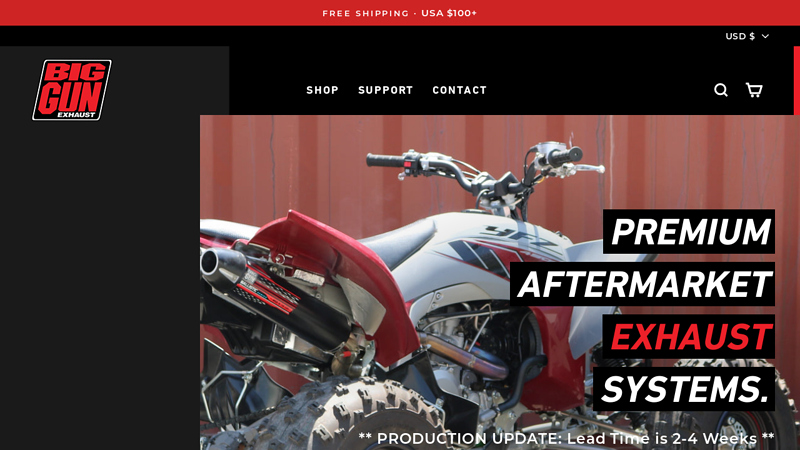Click the Production Update lead time notice
The width and height of the screenshot is (800, 450).
(x=566, y=438)
